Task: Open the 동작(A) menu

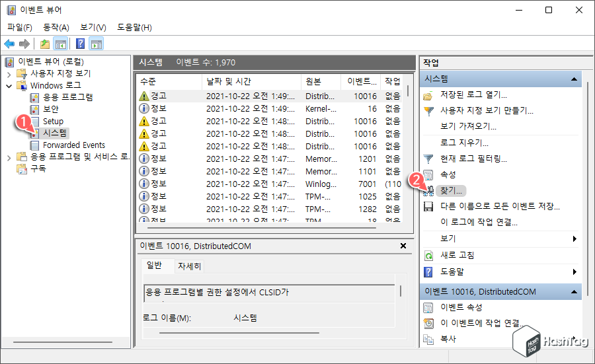Action: [x=56, y=28]
